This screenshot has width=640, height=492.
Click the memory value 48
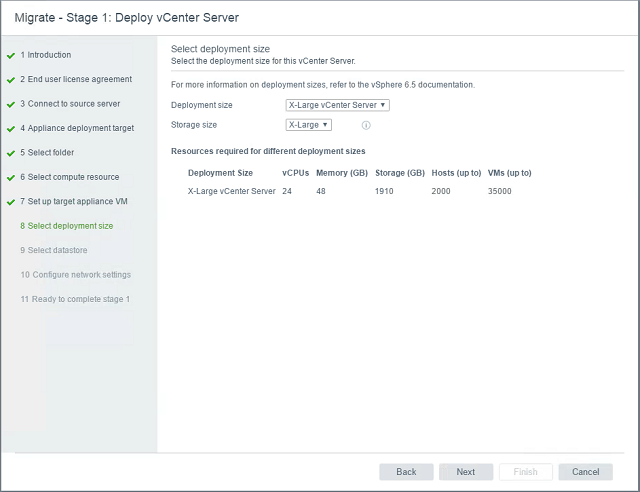pos(321,191)
